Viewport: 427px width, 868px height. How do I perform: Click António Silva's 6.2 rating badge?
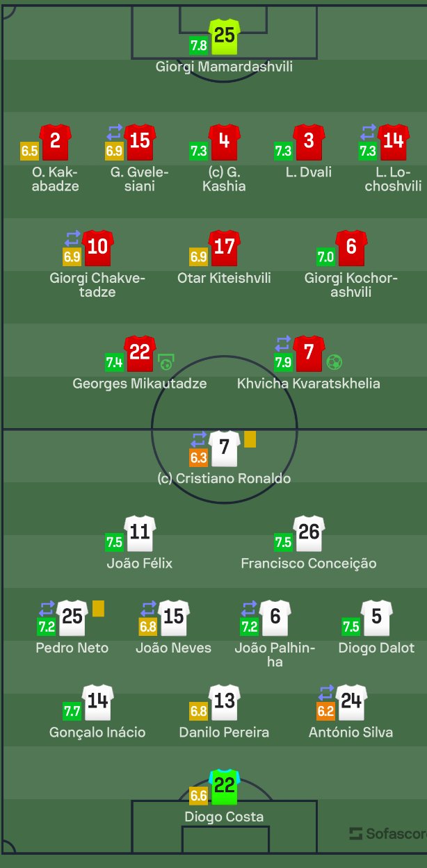pos(325,711)
